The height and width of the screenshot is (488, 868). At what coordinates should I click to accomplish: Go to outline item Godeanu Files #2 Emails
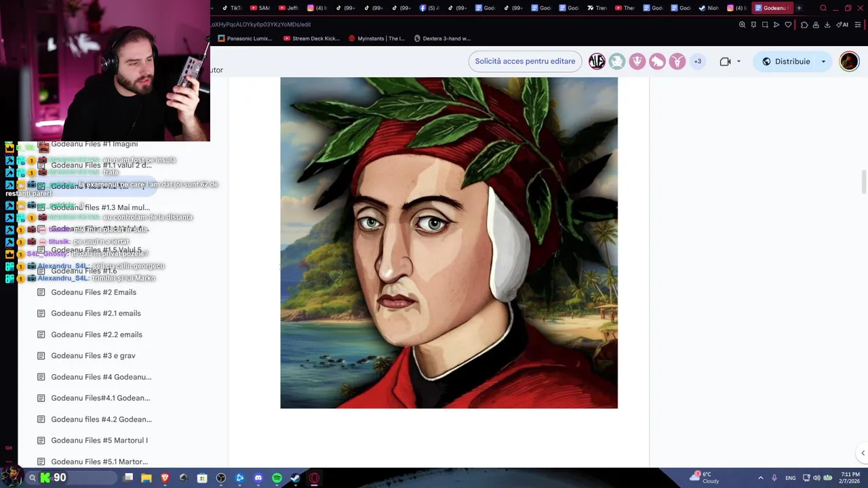tap(94, 292)
